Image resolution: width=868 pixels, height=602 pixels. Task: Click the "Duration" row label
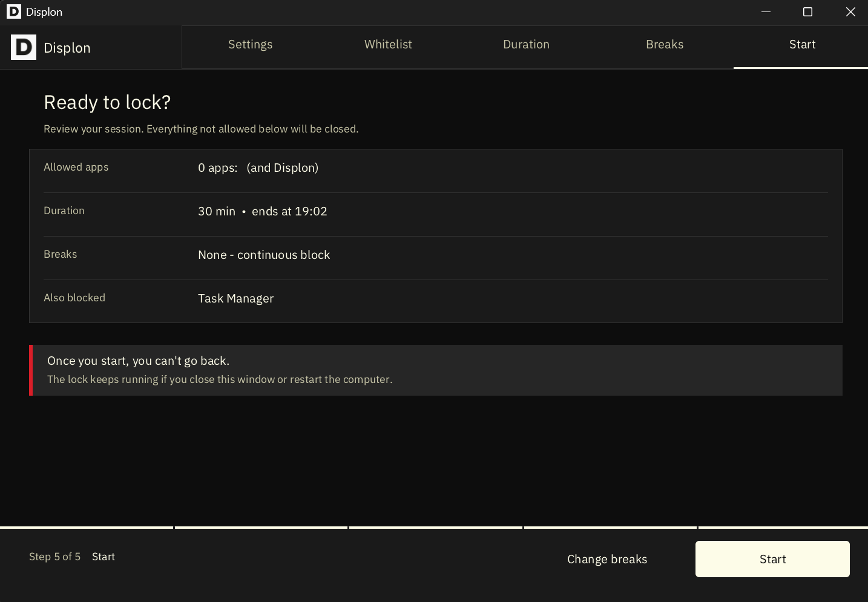(x=64, y=211)
